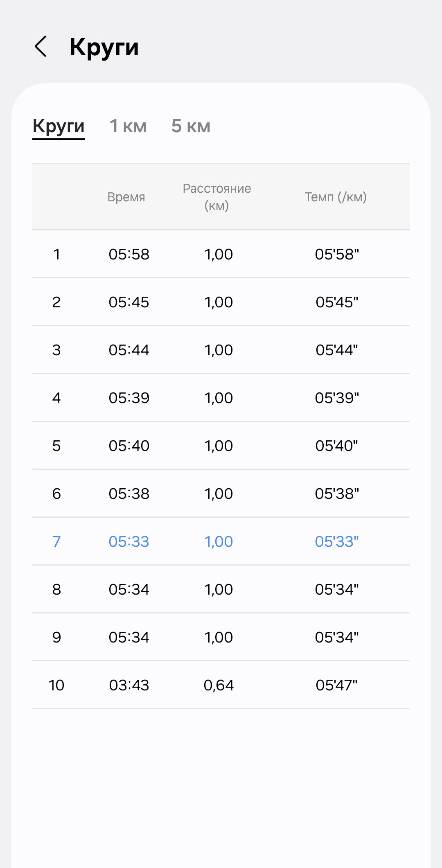This screenshot has height=868, width=442.
Task: Select lap 2 pace 05'45"
Action: pyautogui.click(x=337, y=302)
